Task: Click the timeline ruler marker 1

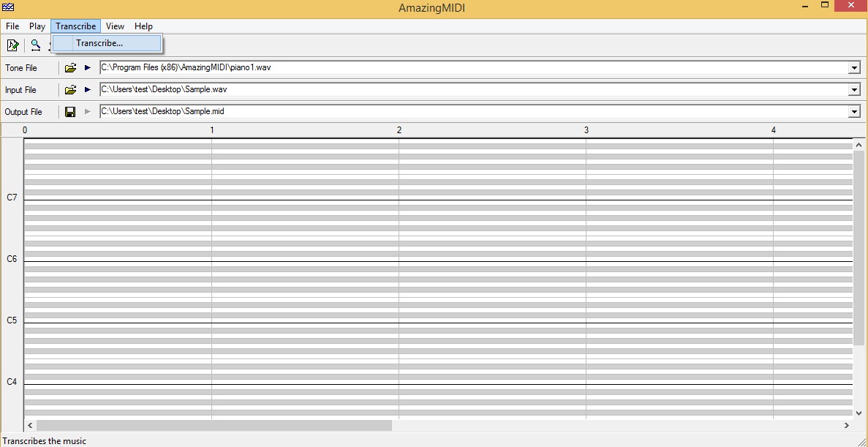Action: pyautogui.click(x=212, y=130)
